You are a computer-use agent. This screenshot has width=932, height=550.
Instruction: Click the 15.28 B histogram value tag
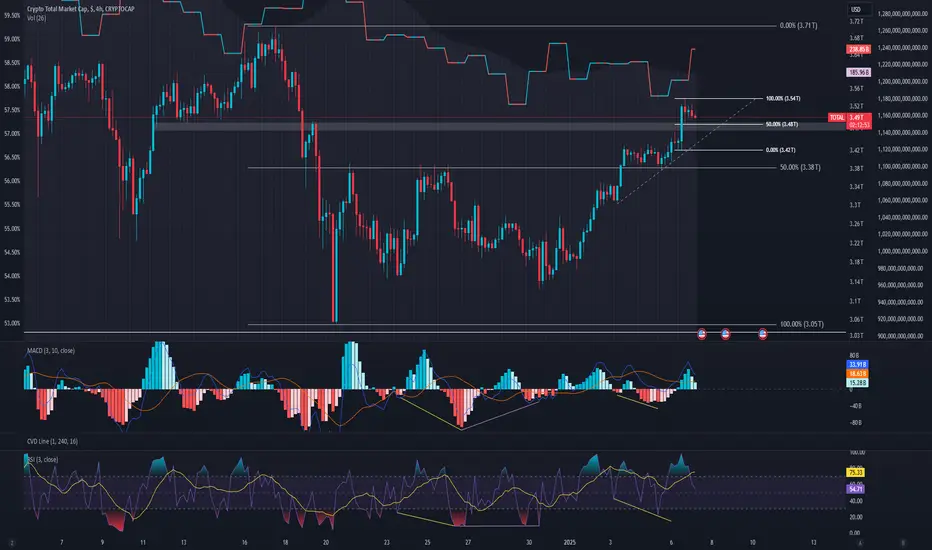(x=858, y=382)
